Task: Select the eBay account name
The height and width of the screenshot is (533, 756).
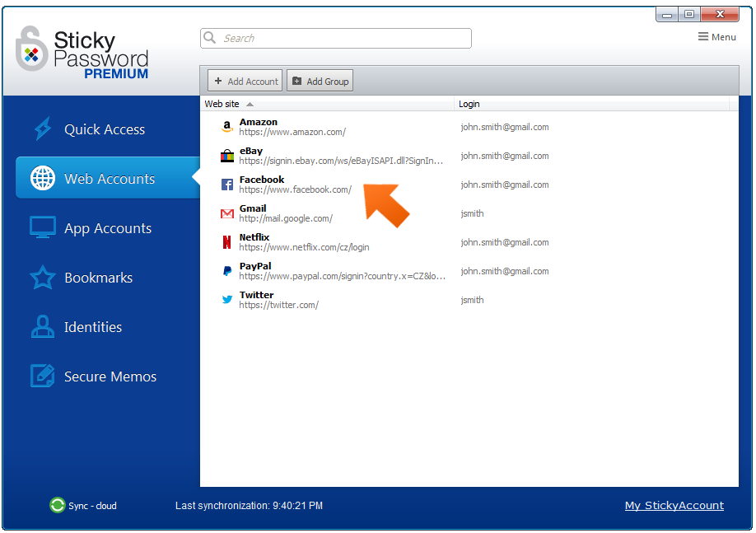Action: (250, 151)
